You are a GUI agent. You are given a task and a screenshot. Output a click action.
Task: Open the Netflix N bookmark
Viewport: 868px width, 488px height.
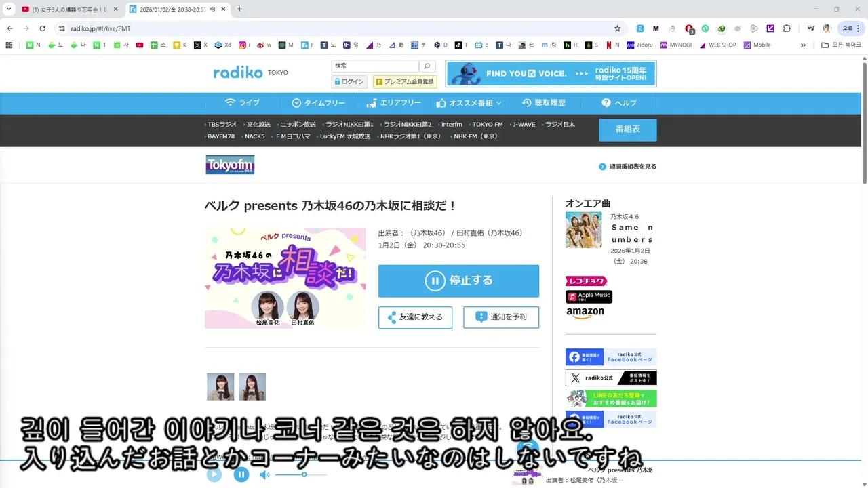[x=612, y=45]
